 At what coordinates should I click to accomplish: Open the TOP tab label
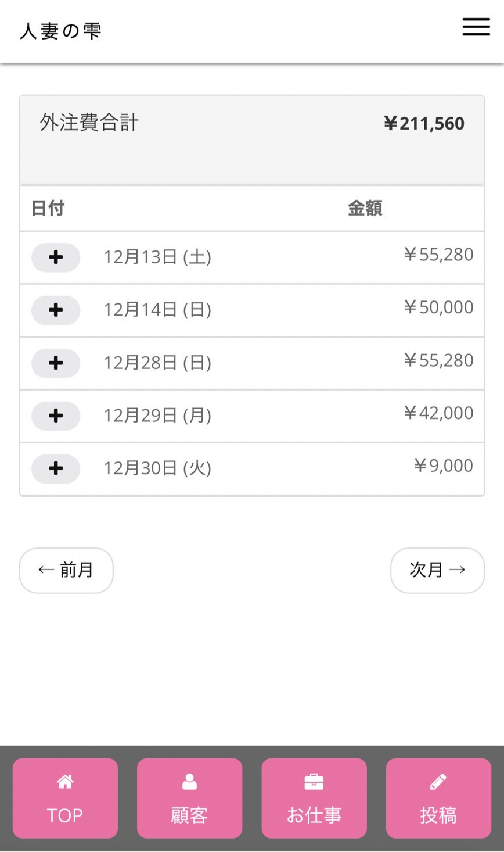[x=65, y=815]
